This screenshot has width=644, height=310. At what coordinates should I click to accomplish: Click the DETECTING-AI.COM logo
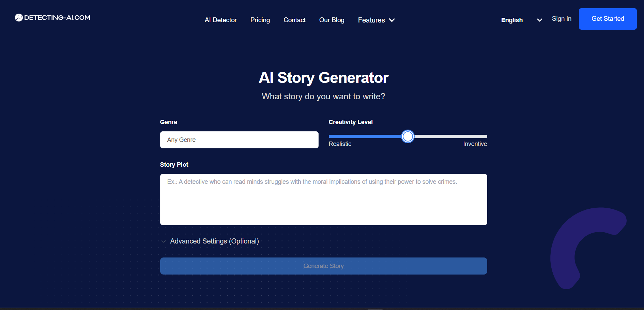pyautogui.click(x=53, y=17)
